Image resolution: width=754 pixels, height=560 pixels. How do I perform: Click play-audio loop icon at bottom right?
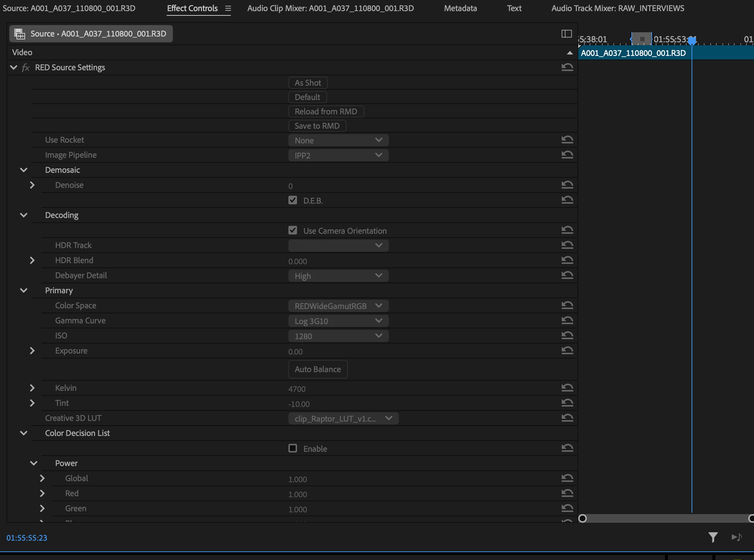point(736,537)
